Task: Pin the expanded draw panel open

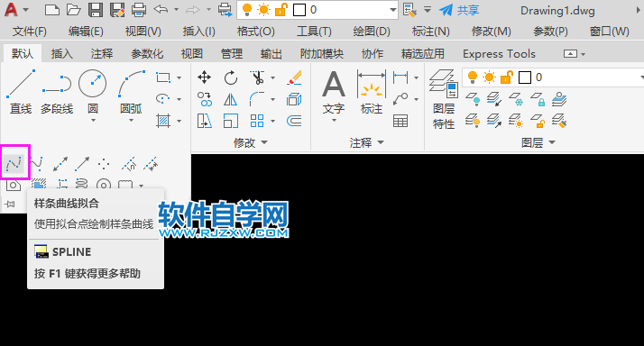Action: click(x=10, y=204)
